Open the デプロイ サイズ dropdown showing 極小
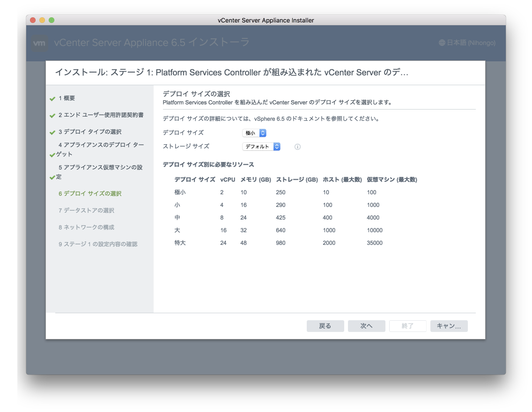 [254, 132]
